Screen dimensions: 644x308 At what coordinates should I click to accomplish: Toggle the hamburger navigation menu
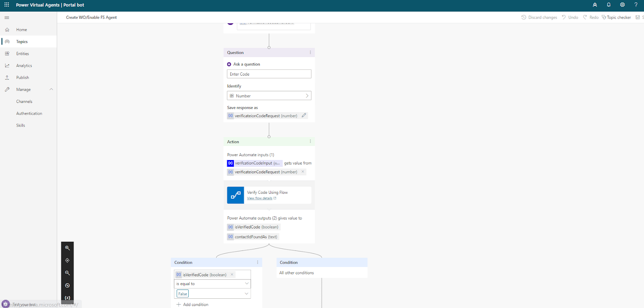click(7, 18)
